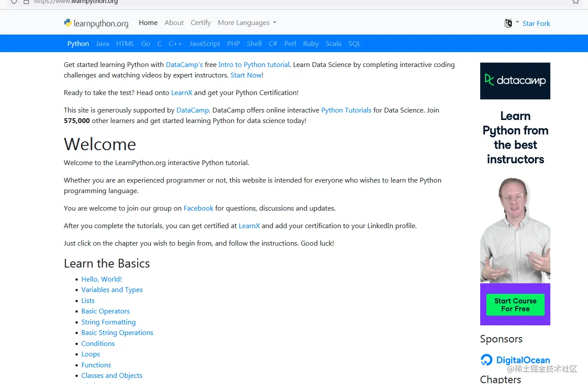Switch to the Shell tab

coord(254,44)
